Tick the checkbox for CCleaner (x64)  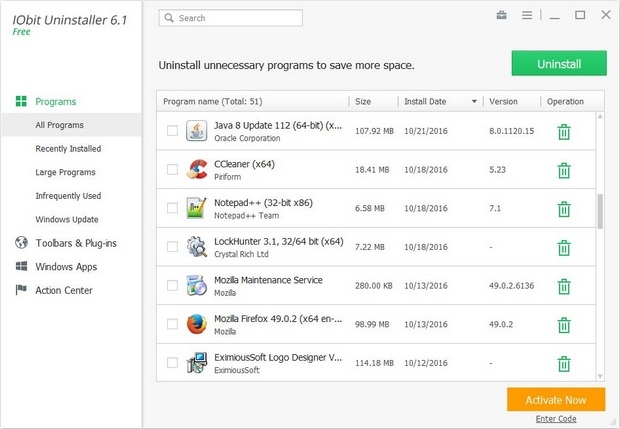point(172,169)
